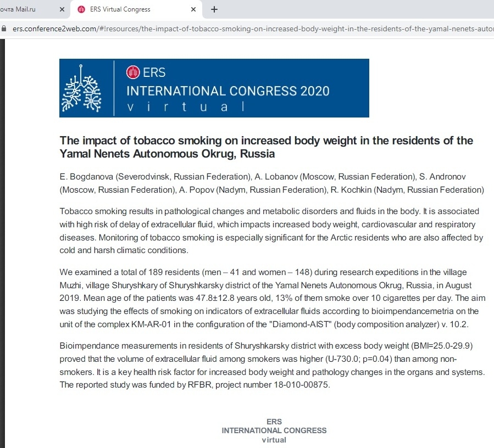Close the Mail.ru tab
494x448 pixels.
62,9
